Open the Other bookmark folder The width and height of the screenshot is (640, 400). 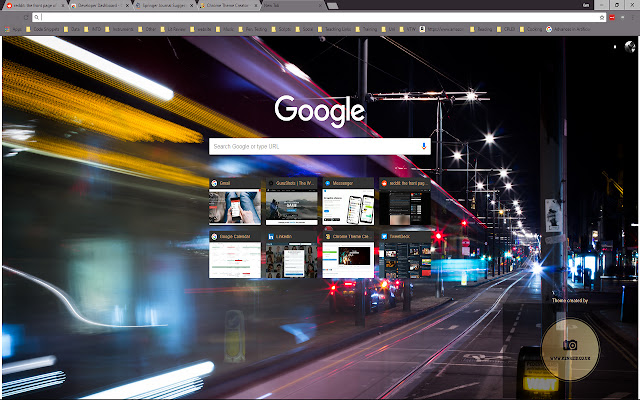147,29
